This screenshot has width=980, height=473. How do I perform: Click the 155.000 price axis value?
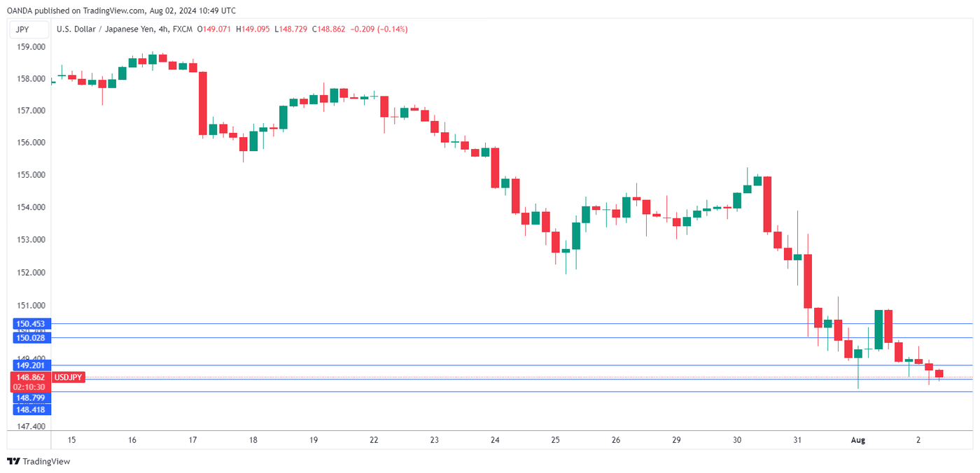31,175
